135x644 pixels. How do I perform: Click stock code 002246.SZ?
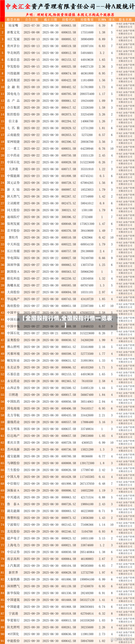(x=69, y=532)
